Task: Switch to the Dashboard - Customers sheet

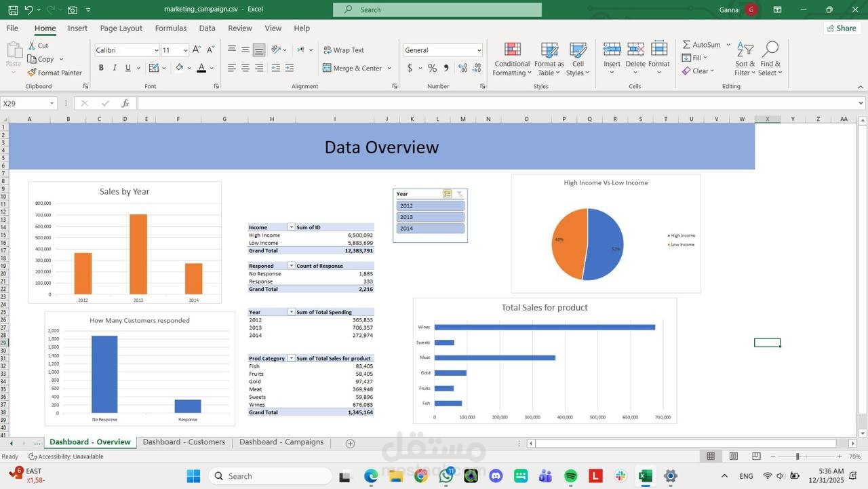Action: click(x=184, y=442)
